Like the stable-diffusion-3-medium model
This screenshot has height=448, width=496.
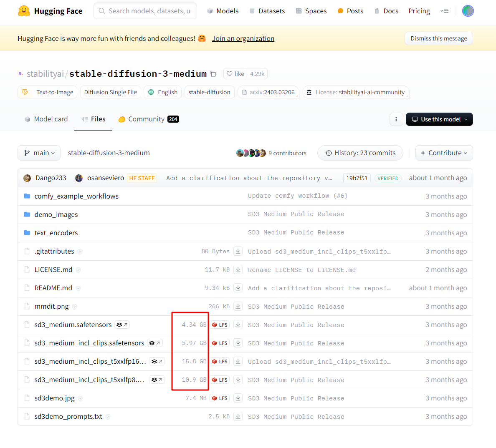[235, 74]
